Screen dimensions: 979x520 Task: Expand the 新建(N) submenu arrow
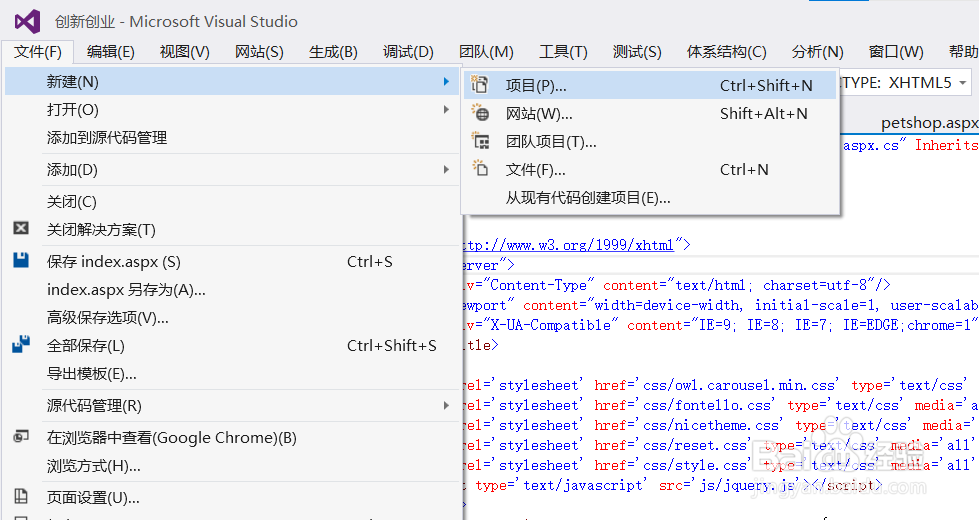pyautogui.click(x=446, y=82)
